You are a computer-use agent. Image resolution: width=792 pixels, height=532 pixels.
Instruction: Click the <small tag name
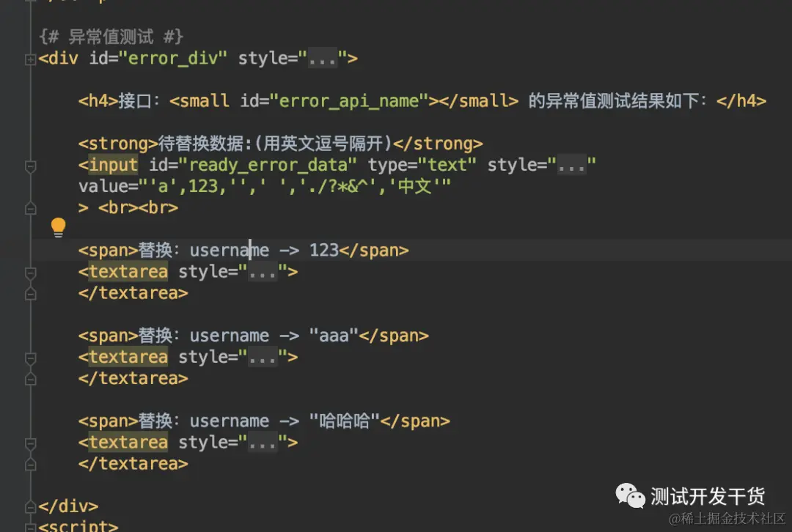coord(199,101)
